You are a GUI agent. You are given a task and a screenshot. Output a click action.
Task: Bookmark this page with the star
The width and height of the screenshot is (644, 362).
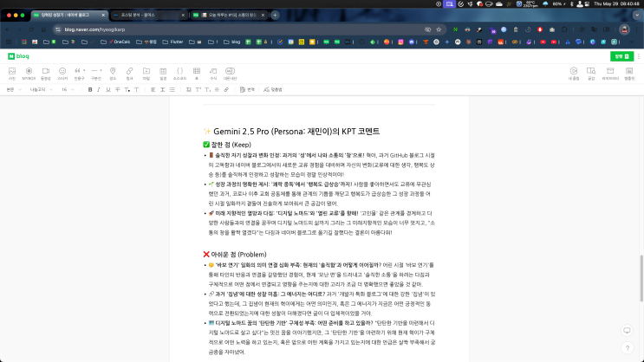click(439, 29)
